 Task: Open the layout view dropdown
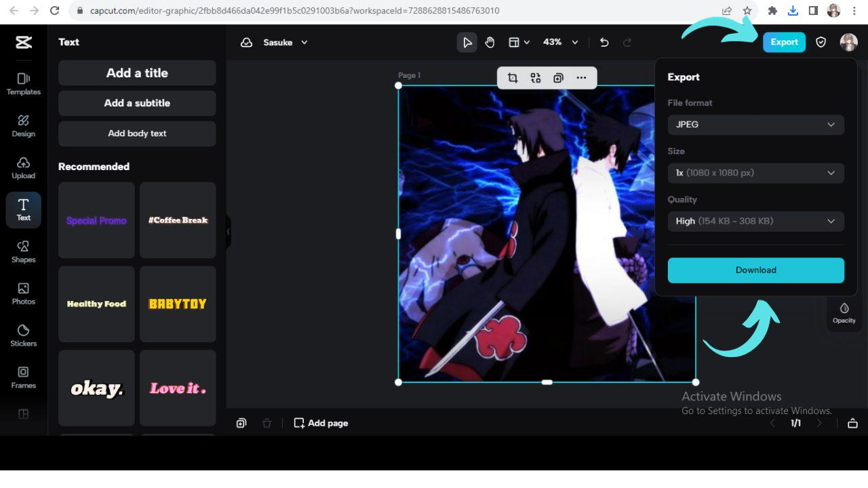[519, 42]
